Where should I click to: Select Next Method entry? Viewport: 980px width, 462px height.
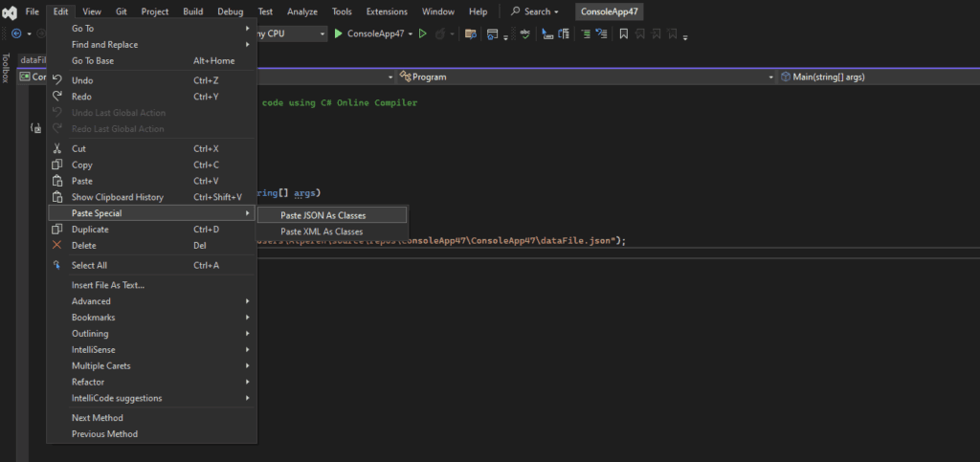pyautogui.click(x=152, y=418)
